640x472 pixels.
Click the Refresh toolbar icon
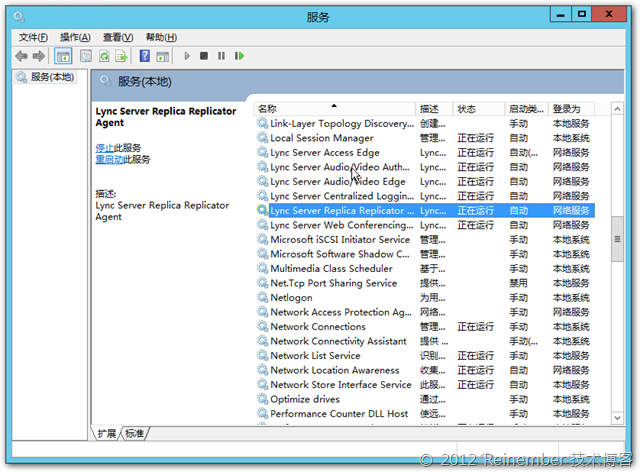pos(104,56)
